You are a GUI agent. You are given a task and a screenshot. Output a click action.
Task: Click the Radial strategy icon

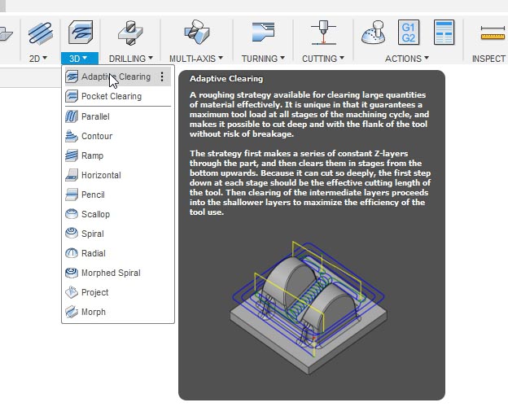pos(72,253)
